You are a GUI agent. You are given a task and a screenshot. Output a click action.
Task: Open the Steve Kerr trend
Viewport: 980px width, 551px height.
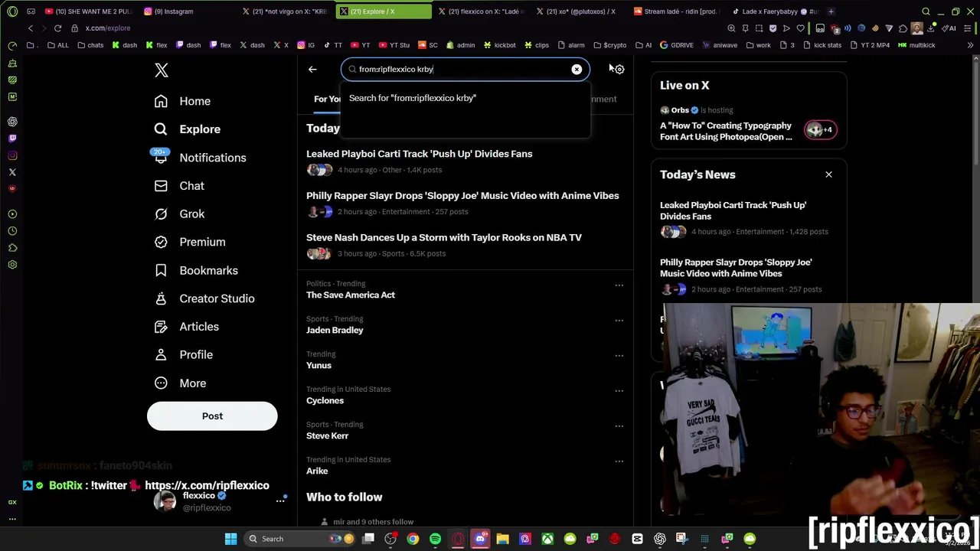[327, 436]
